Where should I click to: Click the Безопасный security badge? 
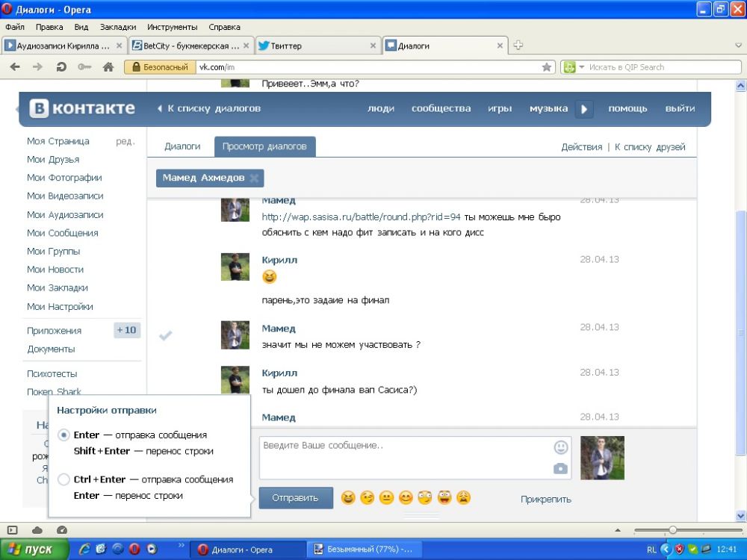pyautogui.click(x=161, y=67)
